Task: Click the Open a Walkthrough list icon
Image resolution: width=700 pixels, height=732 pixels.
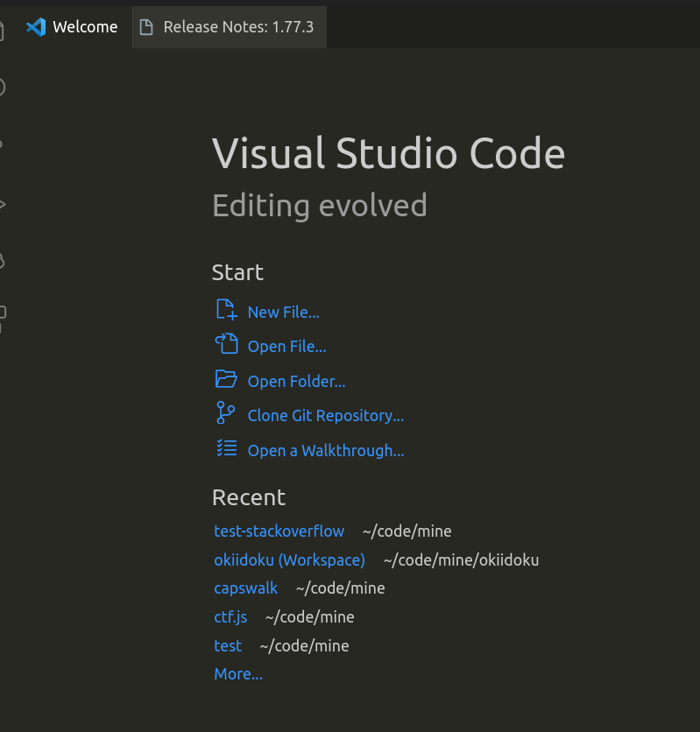Action: [226, 448]
